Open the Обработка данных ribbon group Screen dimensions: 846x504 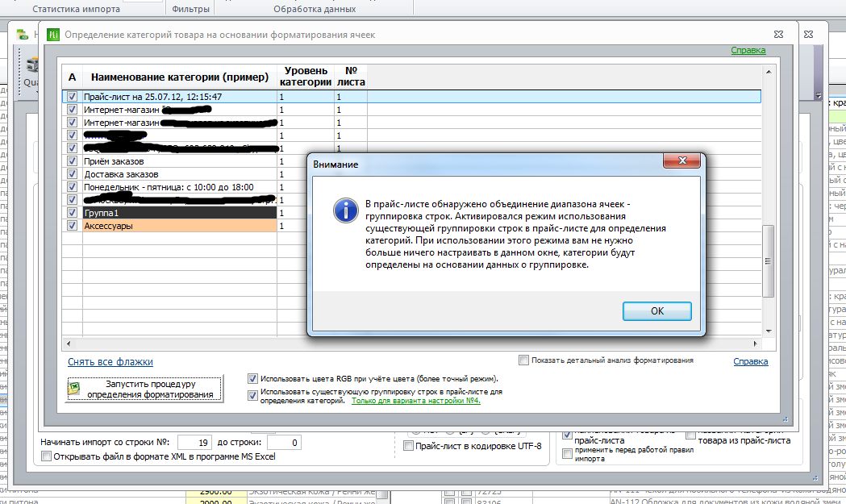315,9
